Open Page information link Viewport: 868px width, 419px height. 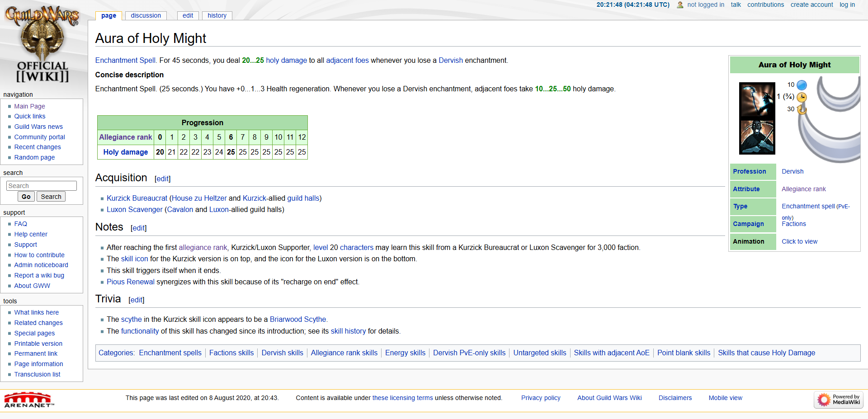click(x=38, y=364)
